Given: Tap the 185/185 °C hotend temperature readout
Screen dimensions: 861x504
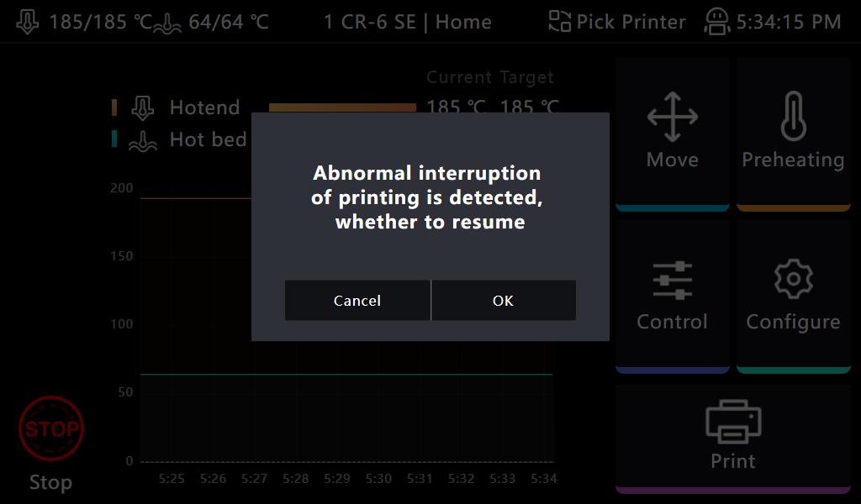Looking at the screenshot, I should click(100, 22).
